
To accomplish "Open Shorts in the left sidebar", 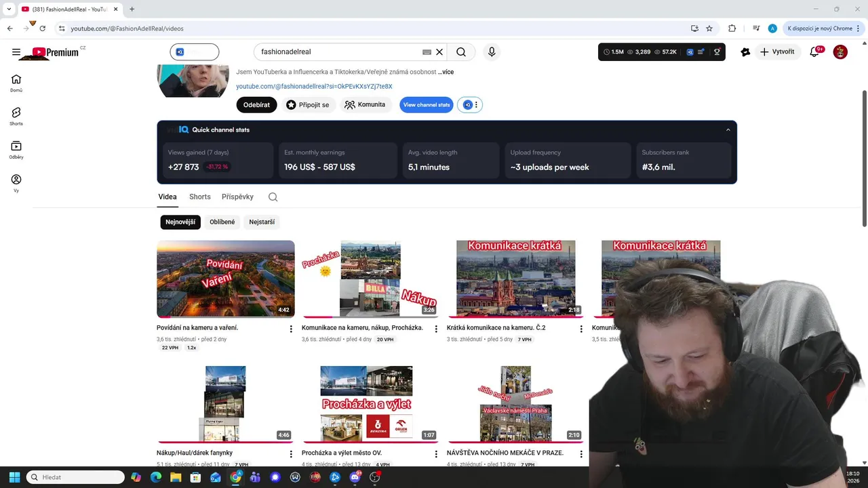I will pyautogui.click(x=16, y=117).
